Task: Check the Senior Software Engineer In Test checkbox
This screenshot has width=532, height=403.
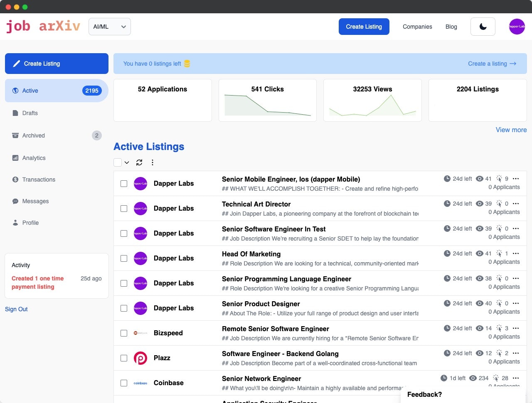Action: (124, 233)
